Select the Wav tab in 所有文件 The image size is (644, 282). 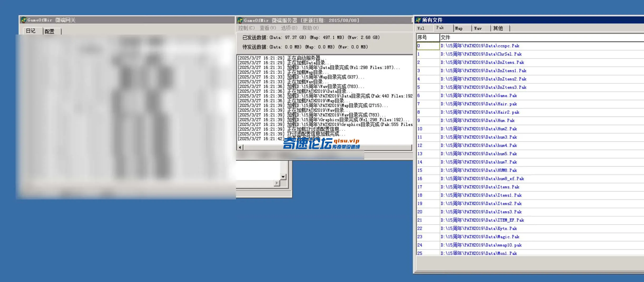click(x=481, y=28)
